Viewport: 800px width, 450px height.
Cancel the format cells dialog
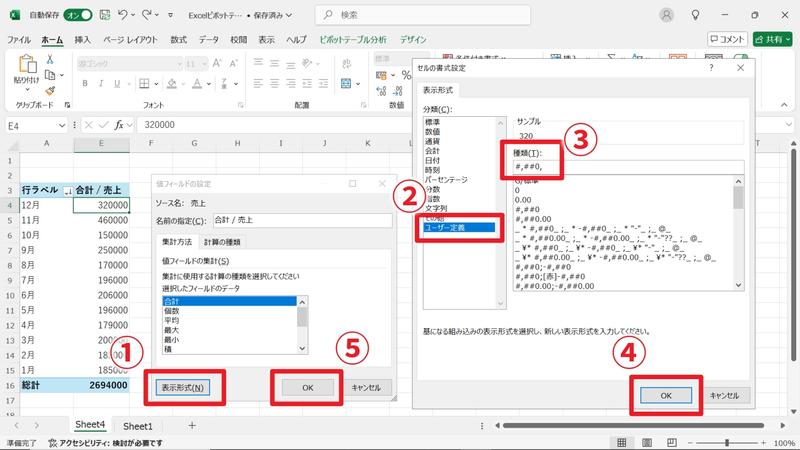(724, 395)
